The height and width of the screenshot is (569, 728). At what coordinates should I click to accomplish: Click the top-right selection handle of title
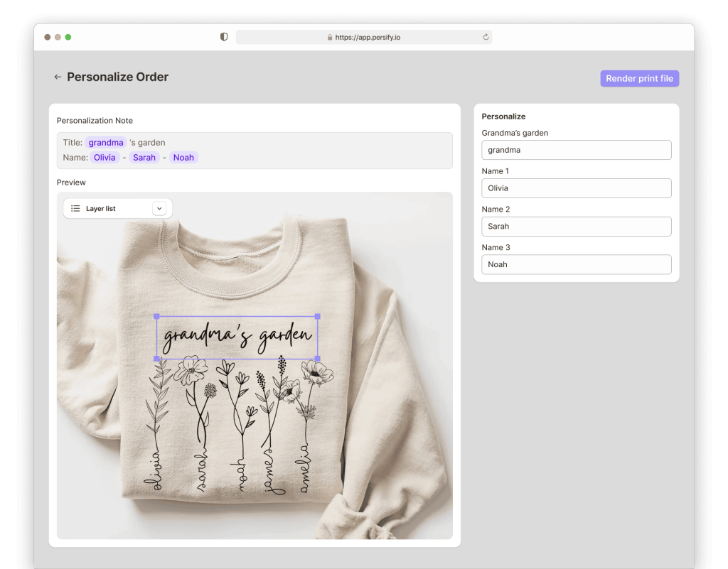[317, 316]
